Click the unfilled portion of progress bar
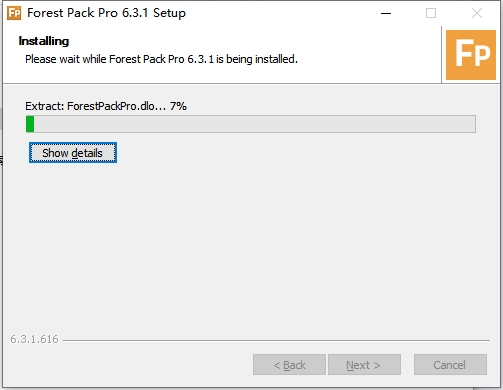Image resolution: width=503 pixels, height=390 pixels. 255,124
